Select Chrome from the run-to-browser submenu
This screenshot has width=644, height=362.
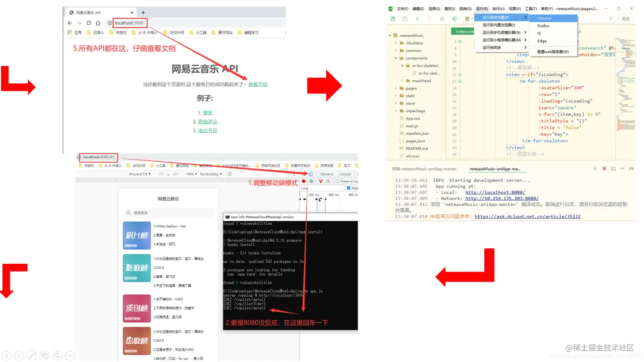[x=544, y=18]
